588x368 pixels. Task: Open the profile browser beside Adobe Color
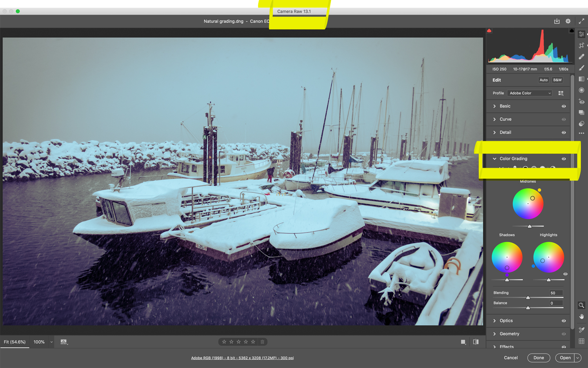561,93
